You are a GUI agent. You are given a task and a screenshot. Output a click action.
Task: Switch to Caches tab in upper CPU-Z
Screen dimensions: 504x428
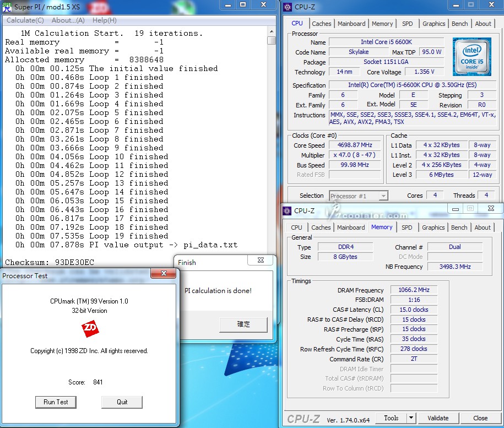pos(322,24)
